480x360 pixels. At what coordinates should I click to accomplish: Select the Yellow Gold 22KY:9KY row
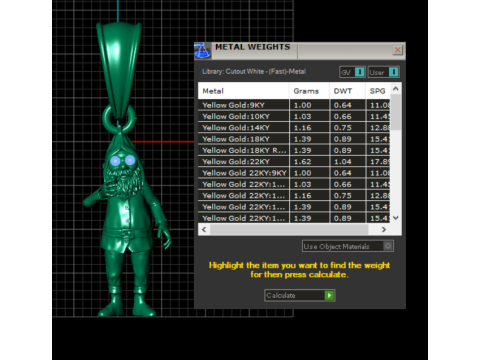click(x=294, y=173)
